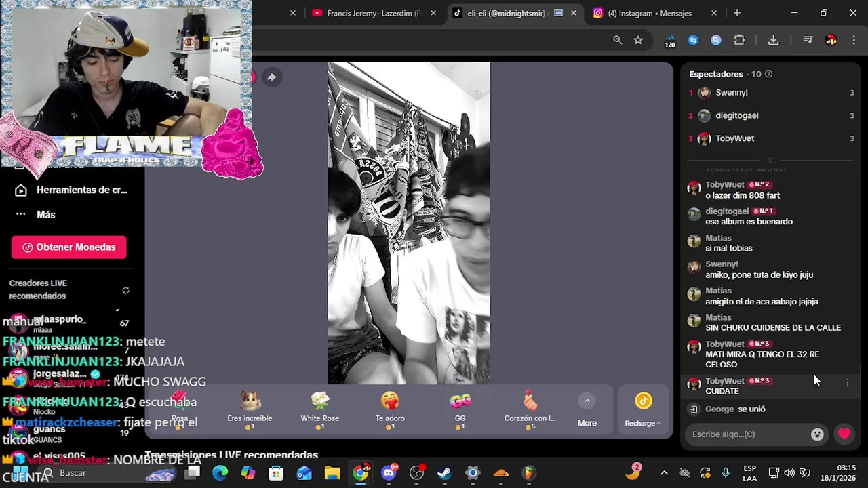
Task: Open Matias's SIN CHUKU message username
Action: 718,317
